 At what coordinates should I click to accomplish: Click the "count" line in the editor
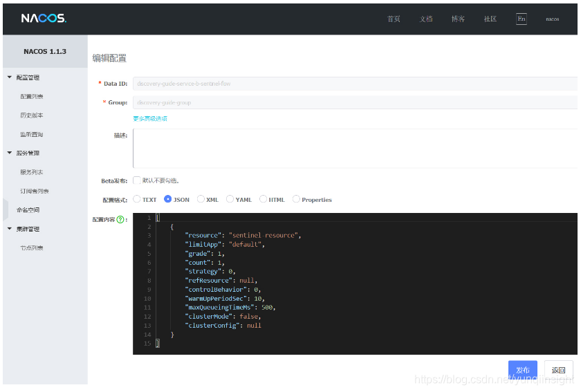205,263
